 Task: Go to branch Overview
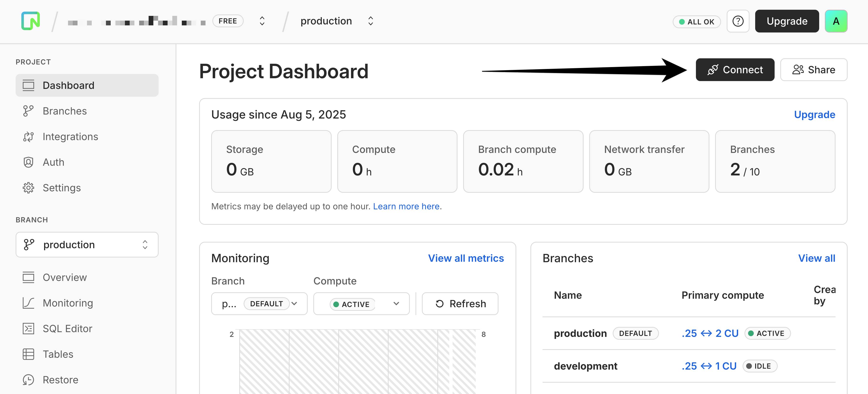coord(87,277)
